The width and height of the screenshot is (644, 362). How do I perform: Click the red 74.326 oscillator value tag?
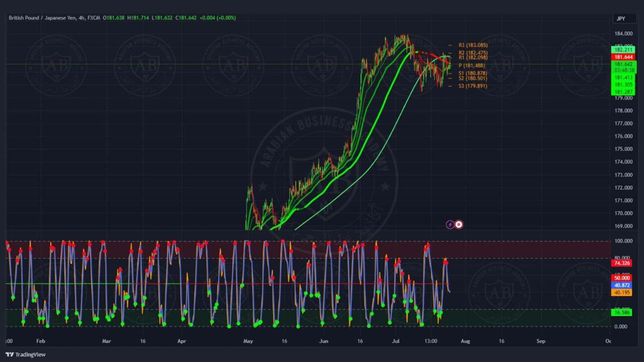(622, 263)
